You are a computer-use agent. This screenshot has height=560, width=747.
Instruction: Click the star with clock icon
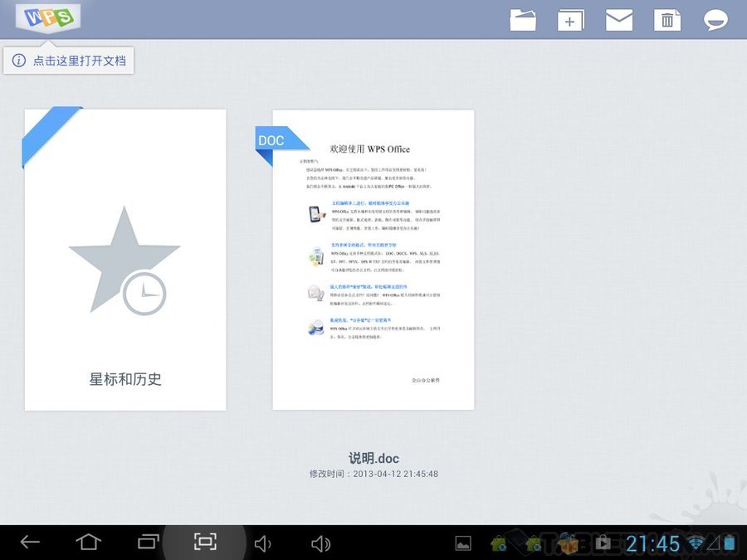[124, 261]
